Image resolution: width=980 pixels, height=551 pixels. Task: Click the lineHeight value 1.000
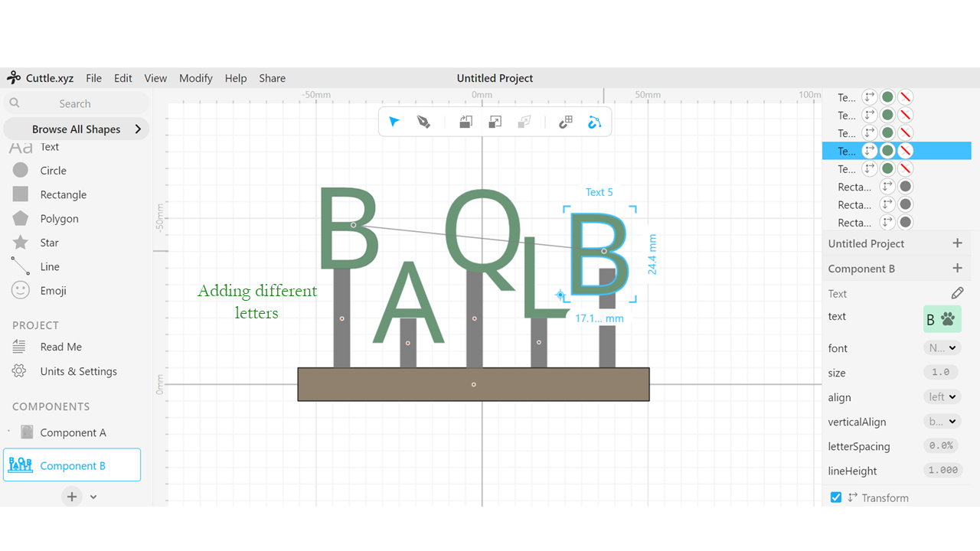(x=942, y=470)
